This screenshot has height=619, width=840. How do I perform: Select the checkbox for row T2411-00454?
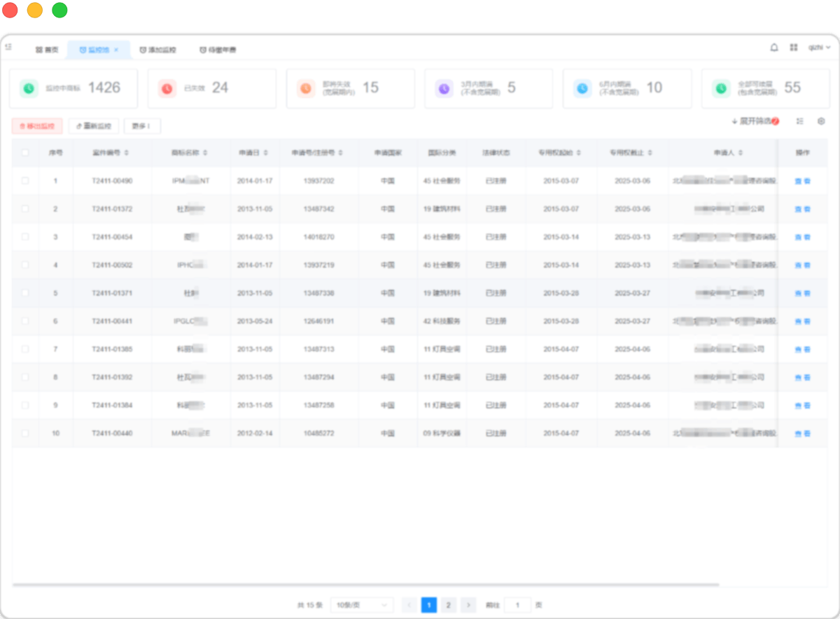[25, 237]
